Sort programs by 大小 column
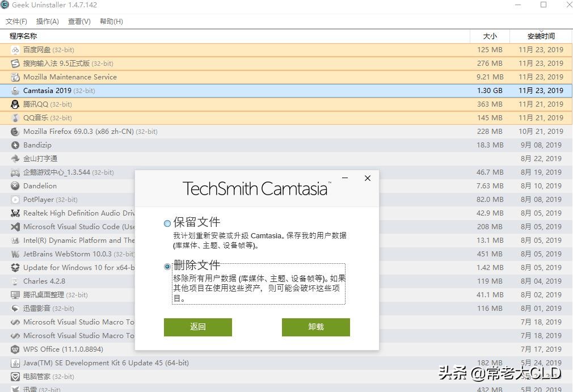 tap(490, 36)
